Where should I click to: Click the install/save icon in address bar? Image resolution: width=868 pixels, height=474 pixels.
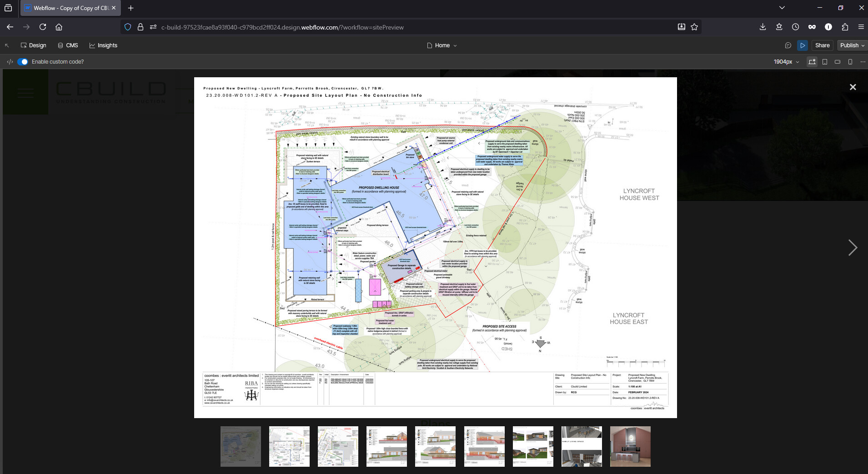(682, 27)
